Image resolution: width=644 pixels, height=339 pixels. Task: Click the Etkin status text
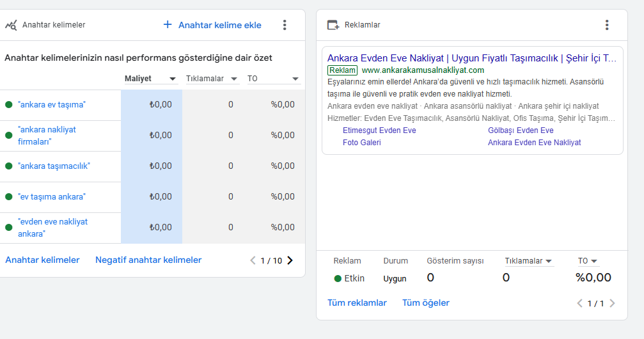(x=354, y=279)
